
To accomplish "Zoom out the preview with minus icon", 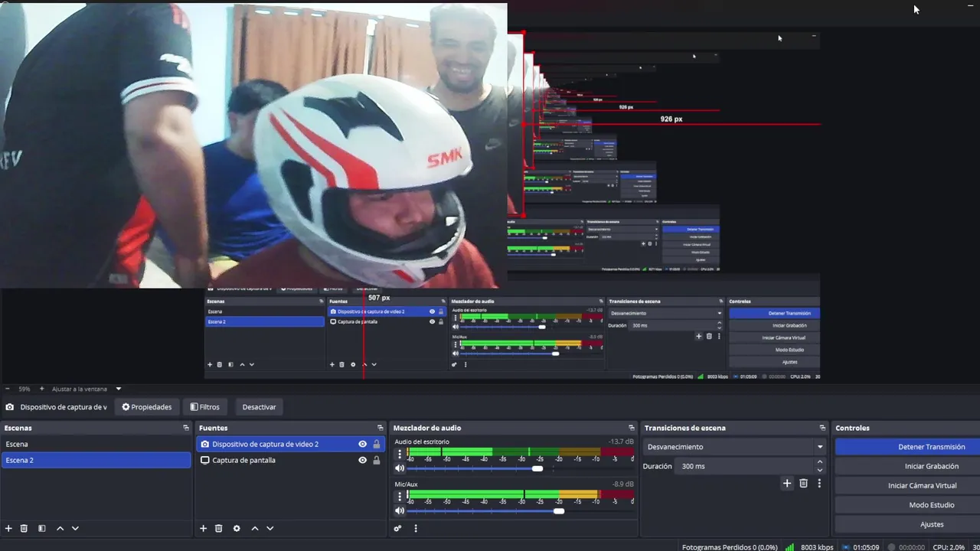I will tap(7, 389).
